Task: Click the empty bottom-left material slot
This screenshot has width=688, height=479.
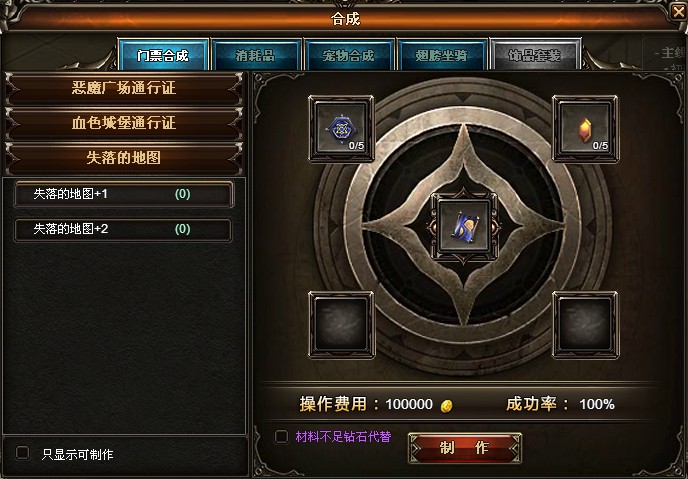Action: (x=341, y=325)
